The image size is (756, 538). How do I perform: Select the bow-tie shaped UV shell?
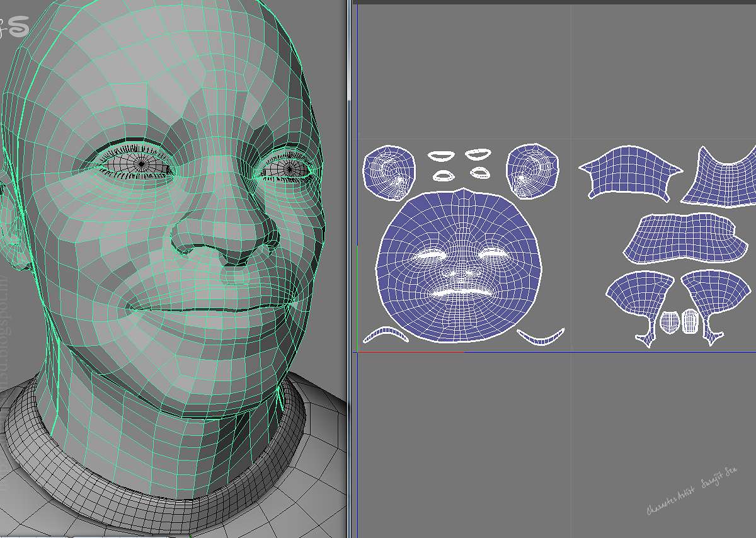coord(631,173)
